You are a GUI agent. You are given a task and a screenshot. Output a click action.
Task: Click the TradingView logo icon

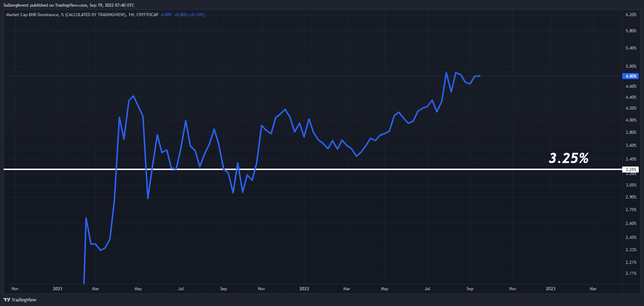coord(7,300)
